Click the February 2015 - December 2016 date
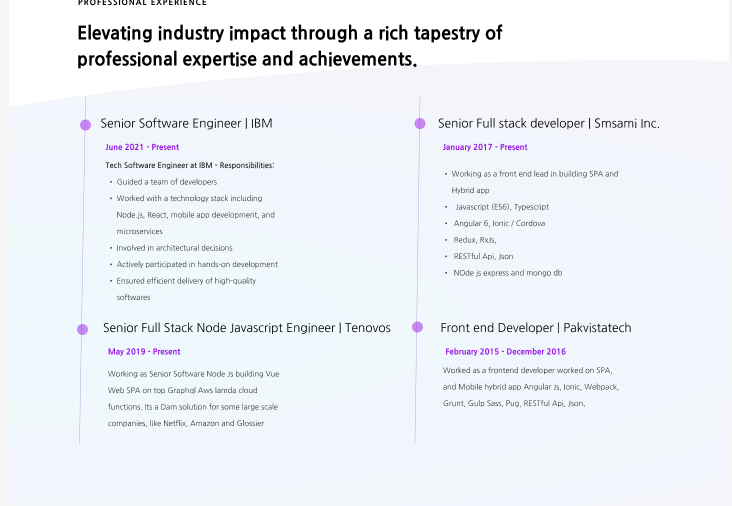The height and width of the screenshot is (506, 732). [x=505, y=351]
